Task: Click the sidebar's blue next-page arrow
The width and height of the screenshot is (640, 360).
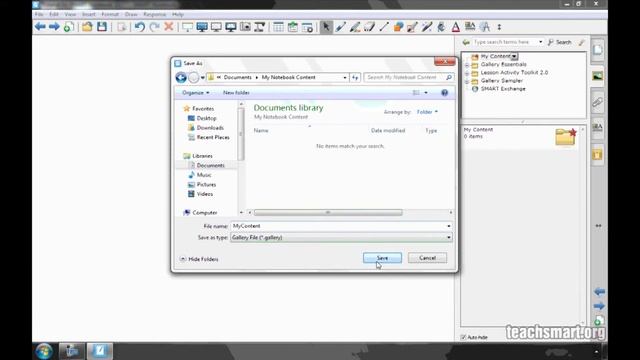Action: [x=599, y=306]
